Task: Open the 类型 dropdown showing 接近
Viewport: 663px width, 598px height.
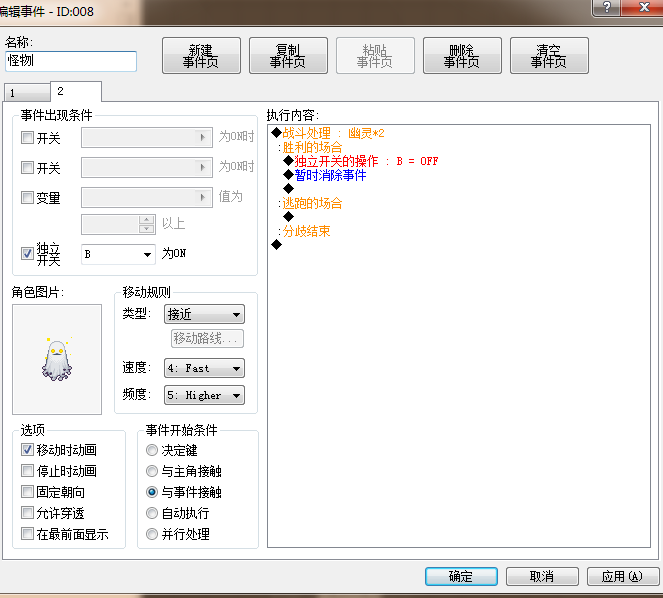Action: click(x=204, y=314)
